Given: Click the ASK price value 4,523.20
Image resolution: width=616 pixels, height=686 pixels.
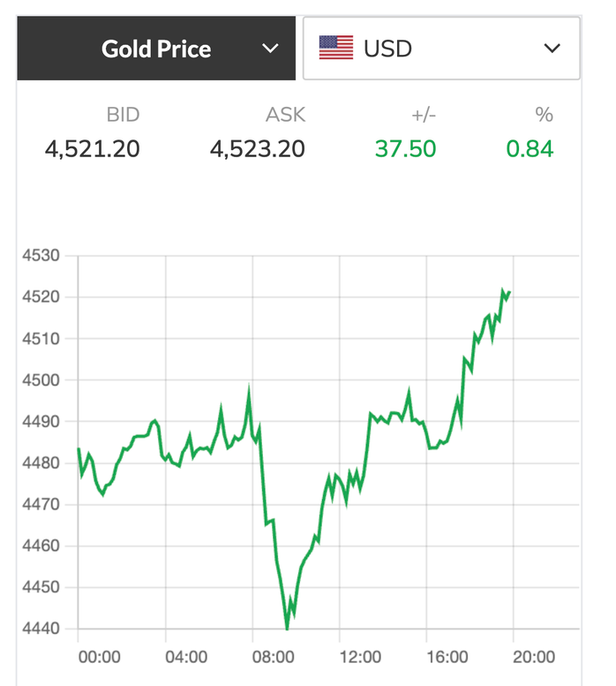Looking at the screenshot, I should click(x=258, y=149).
